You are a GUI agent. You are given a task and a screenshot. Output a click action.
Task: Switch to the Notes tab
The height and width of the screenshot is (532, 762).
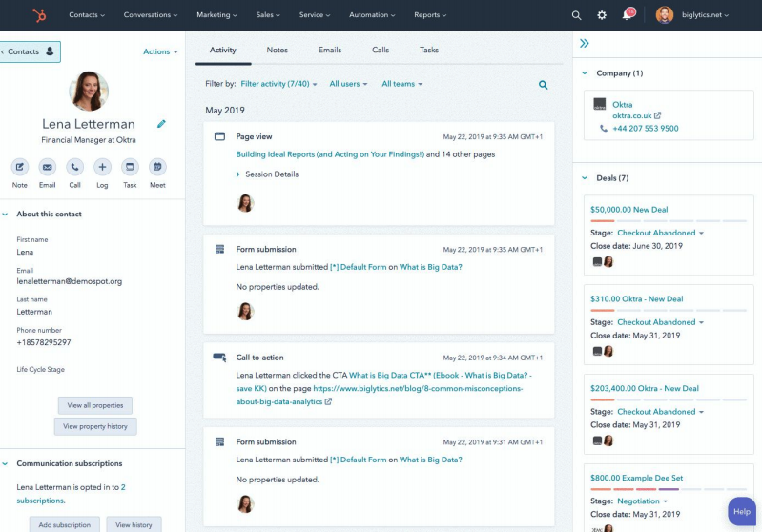pyautogui.click(x=277, y=50)
